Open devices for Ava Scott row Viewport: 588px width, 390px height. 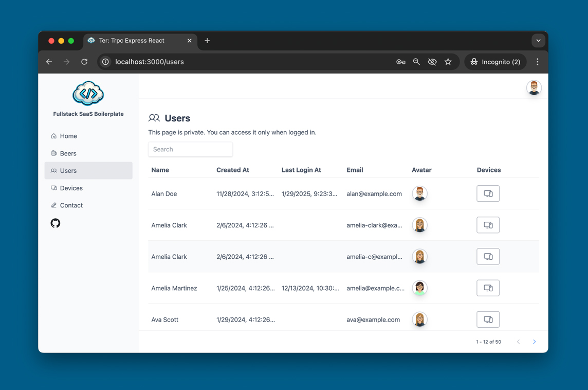[488, 320]
